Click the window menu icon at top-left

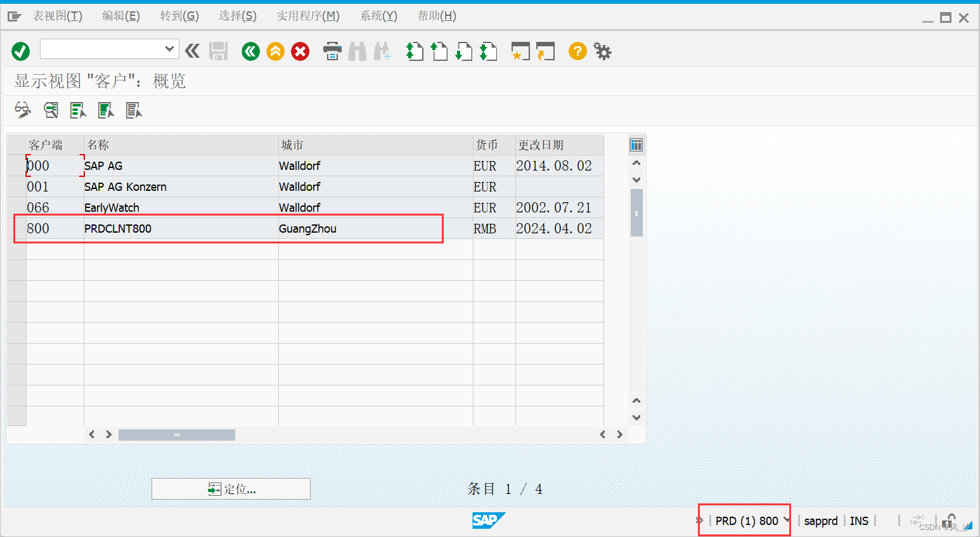click(15, 16)
